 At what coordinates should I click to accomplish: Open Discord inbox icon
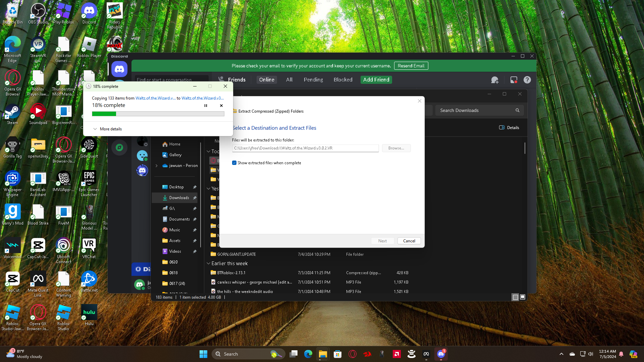point(514,80)
